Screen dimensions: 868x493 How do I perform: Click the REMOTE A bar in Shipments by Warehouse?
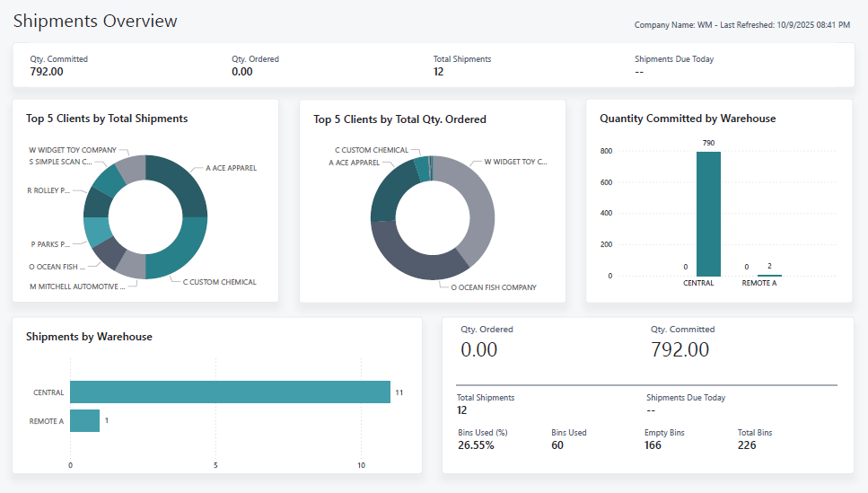pyautogui.click(x=84, y=420)
